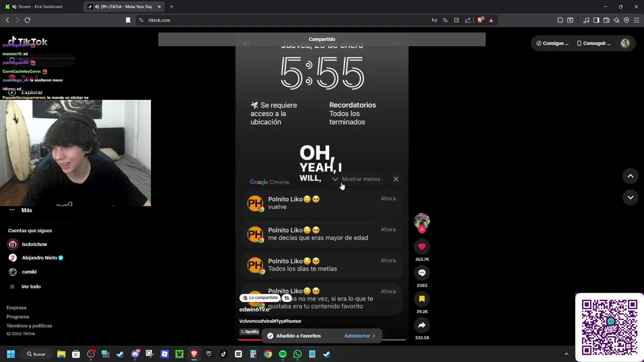
Task: Open the media control music note icon
Action: 586,20
